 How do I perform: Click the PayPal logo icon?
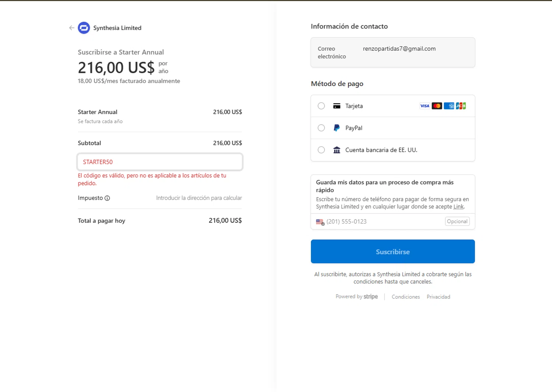coord(337,128)
